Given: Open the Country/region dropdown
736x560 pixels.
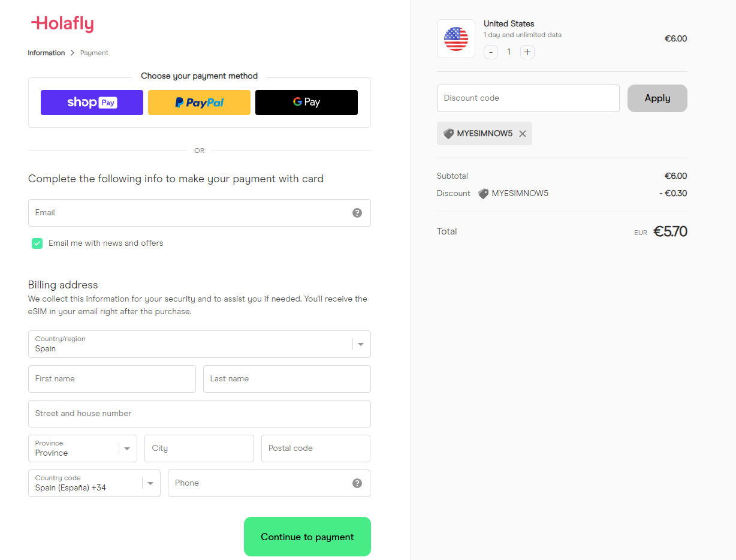Looking at the screenshot, I should (x=199, y=344).
